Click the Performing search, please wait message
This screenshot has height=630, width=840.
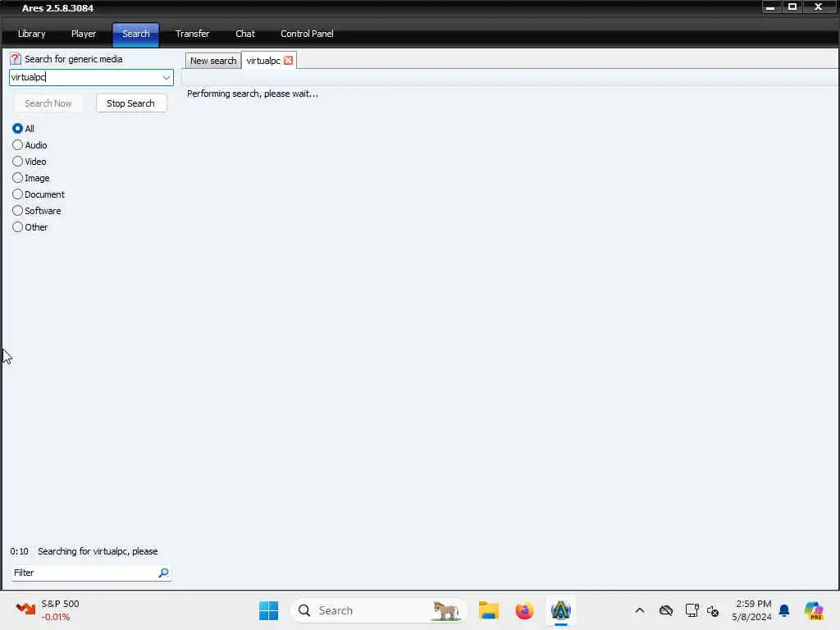coord(253,94)
